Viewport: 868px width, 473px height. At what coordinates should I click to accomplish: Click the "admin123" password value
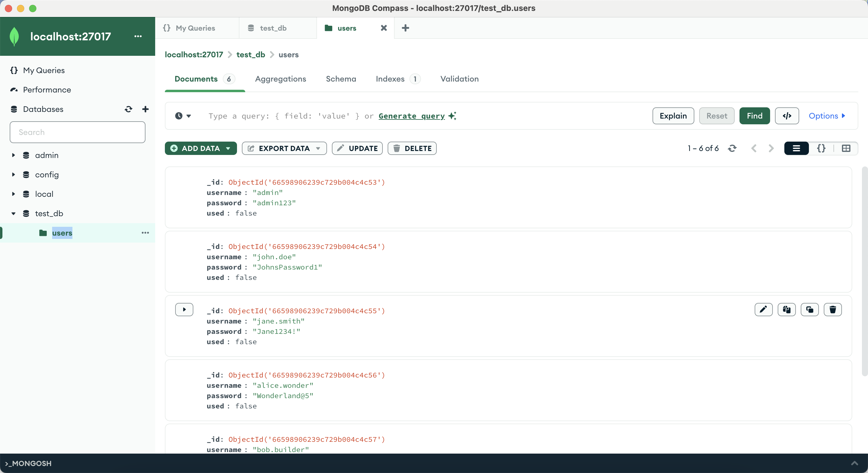[274, 203]
